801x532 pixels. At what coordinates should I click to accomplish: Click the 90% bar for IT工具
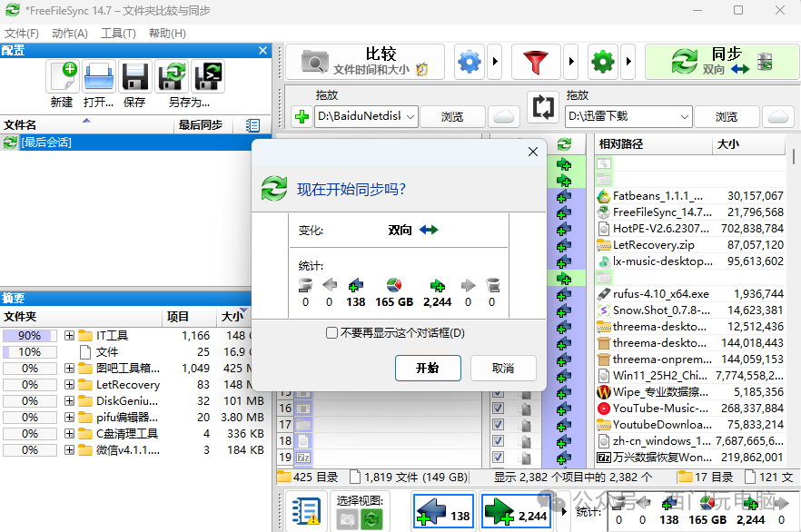pos(30,335)
